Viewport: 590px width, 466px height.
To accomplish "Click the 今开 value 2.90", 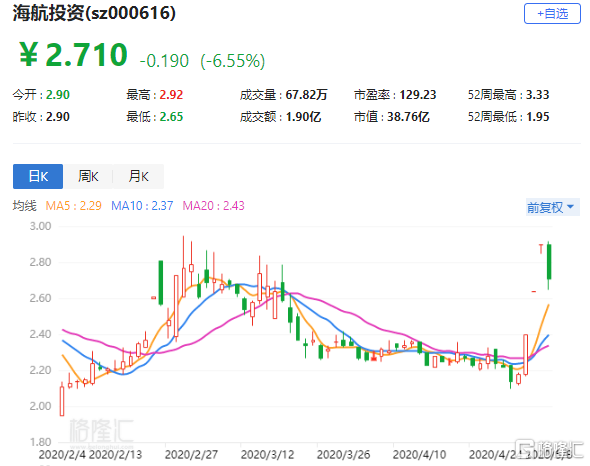I will (58, 94).
